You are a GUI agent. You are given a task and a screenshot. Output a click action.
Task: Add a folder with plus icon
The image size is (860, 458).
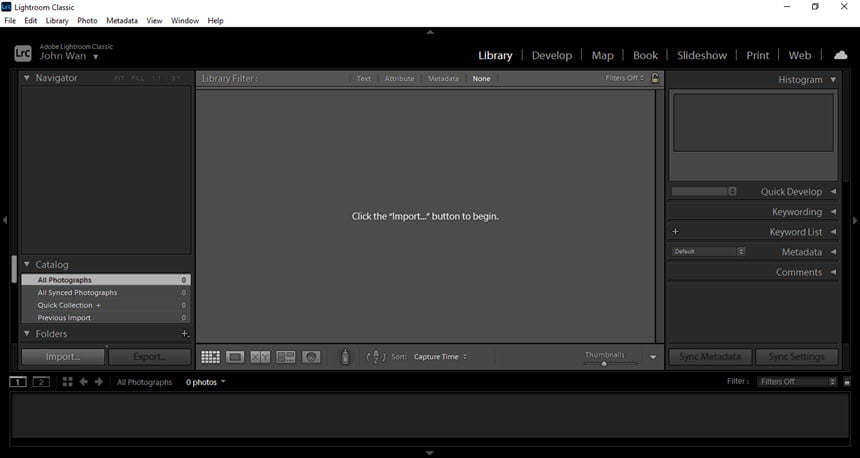(x=185, y=333)
